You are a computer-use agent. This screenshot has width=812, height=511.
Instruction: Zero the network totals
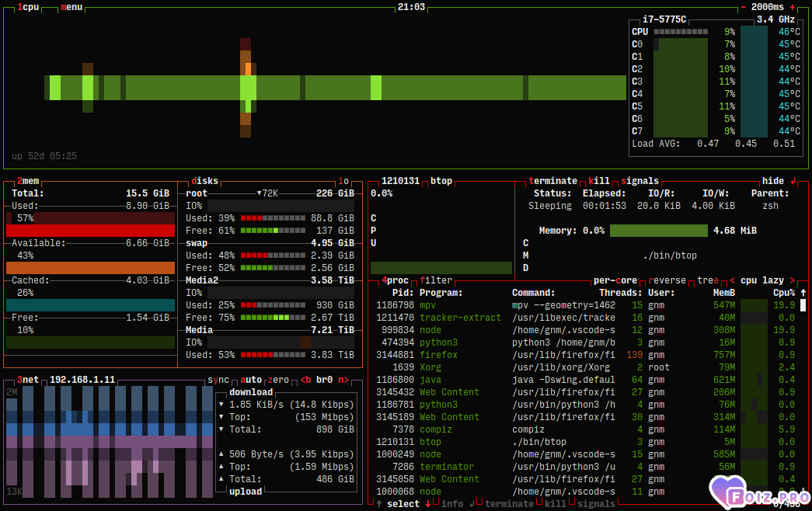tap(278, 380)
